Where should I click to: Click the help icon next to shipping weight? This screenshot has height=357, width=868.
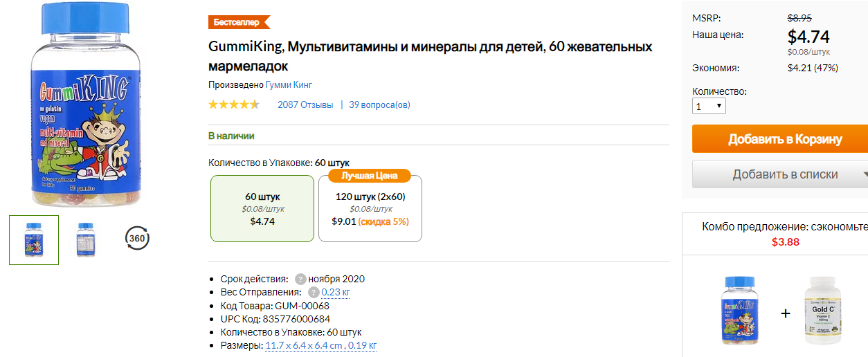[x=314, y=293]
